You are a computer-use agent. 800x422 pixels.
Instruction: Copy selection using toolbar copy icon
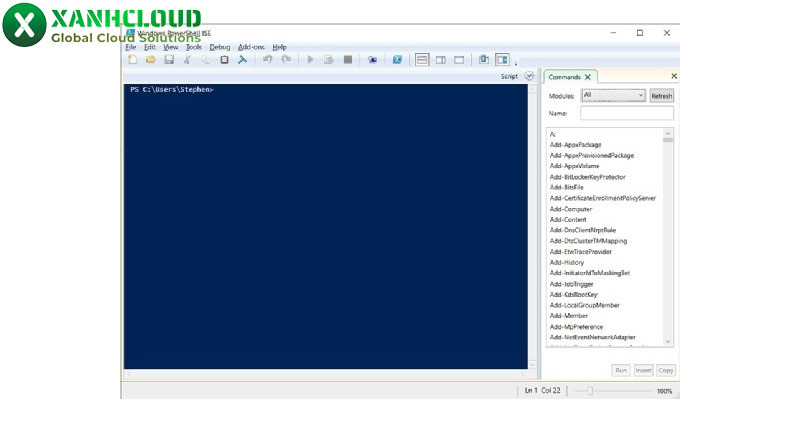click(x=206, y=60)
